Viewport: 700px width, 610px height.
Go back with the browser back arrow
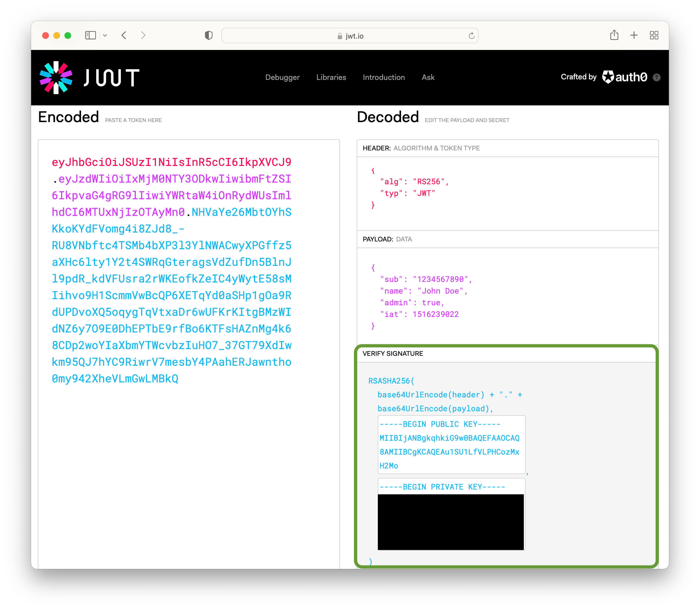pyautogui.click(x=124, y=36)
